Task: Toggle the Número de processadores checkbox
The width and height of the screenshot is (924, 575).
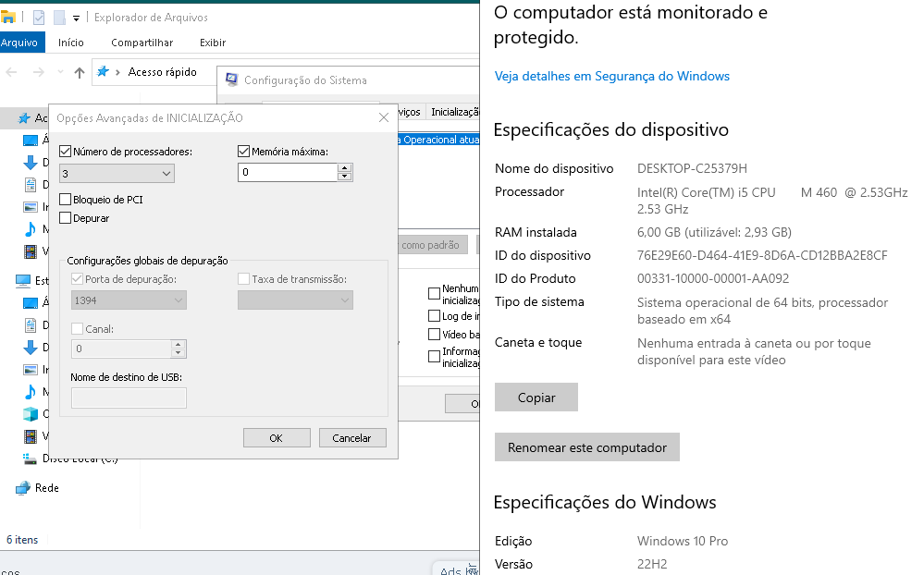Action: 66,152
